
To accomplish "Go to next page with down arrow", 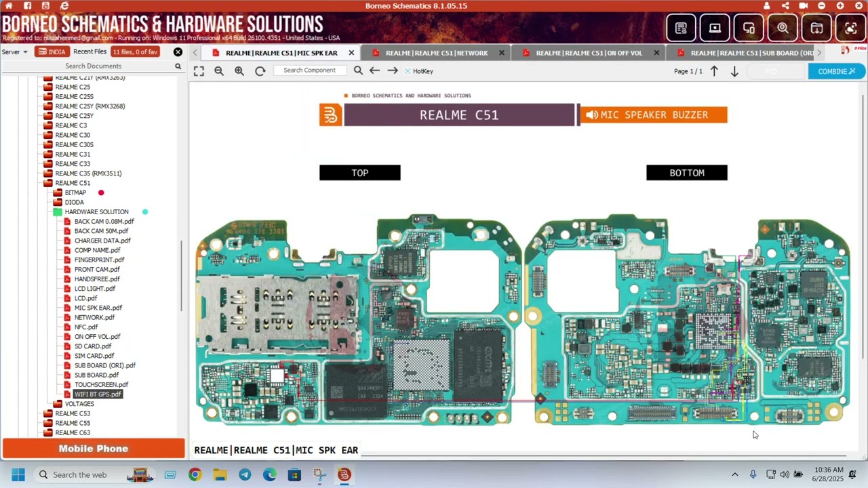I will (734, 71).
